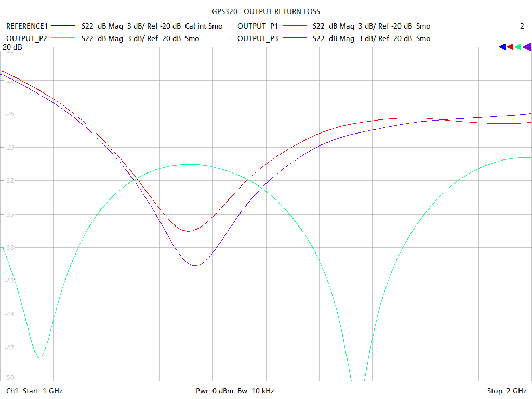
Task: Click the chart title GPS320 - OUTPUT RETURN LOSS
Action: coord(266,11)
